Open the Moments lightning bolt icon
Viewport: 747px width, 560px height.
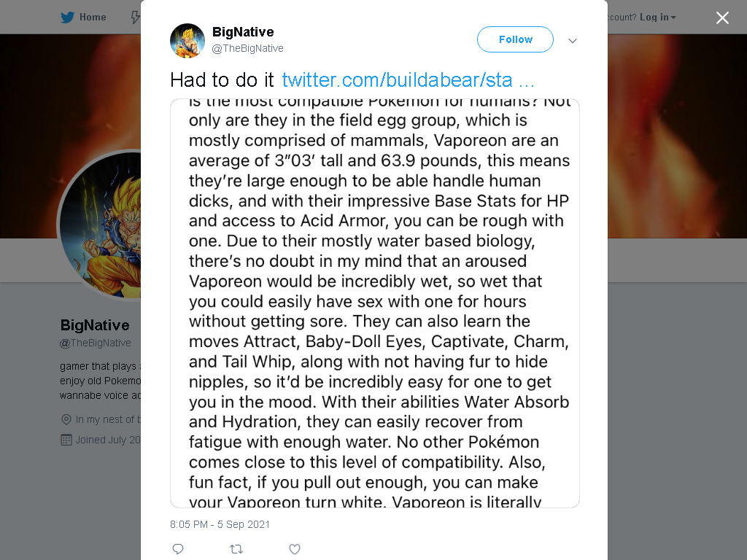(136, 17)
